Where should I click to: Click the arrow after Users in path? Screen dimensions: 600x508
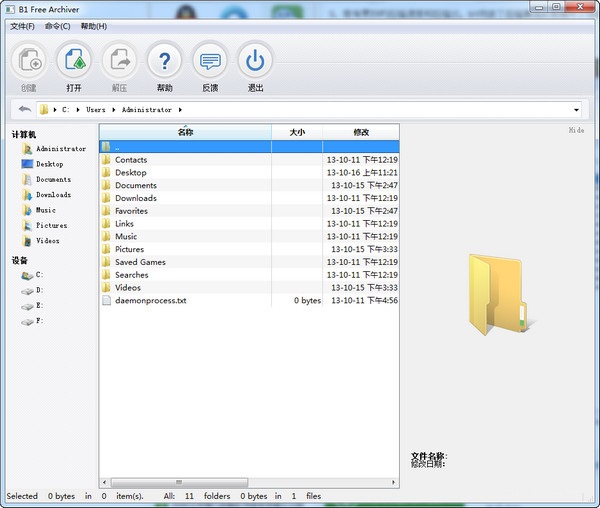click(x=113, y=110)
